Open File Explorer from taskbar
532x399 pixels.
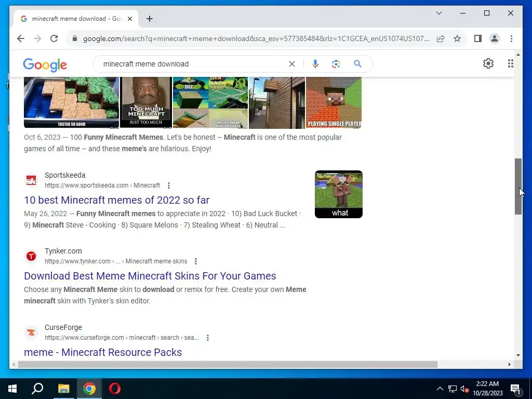click(63, 389)
